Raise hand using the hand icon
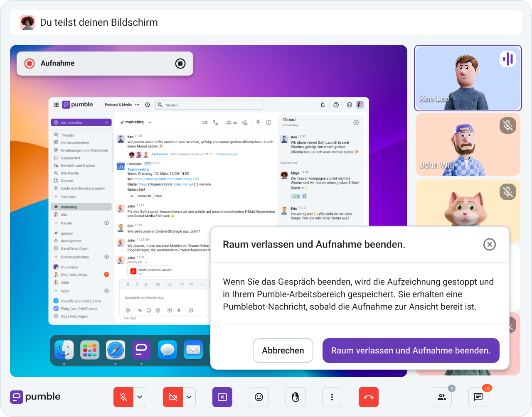 295,397
